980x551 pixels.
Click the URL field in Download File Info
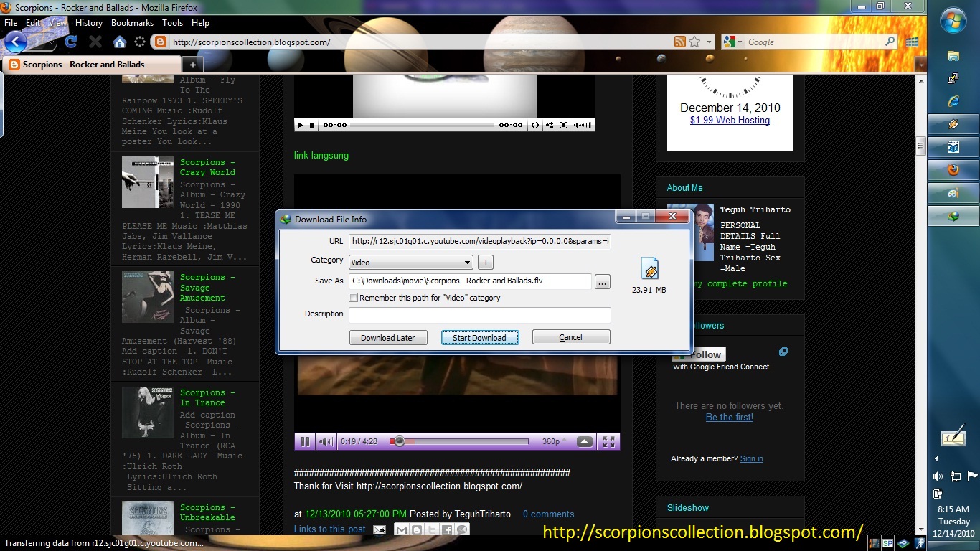coord(479,242)
